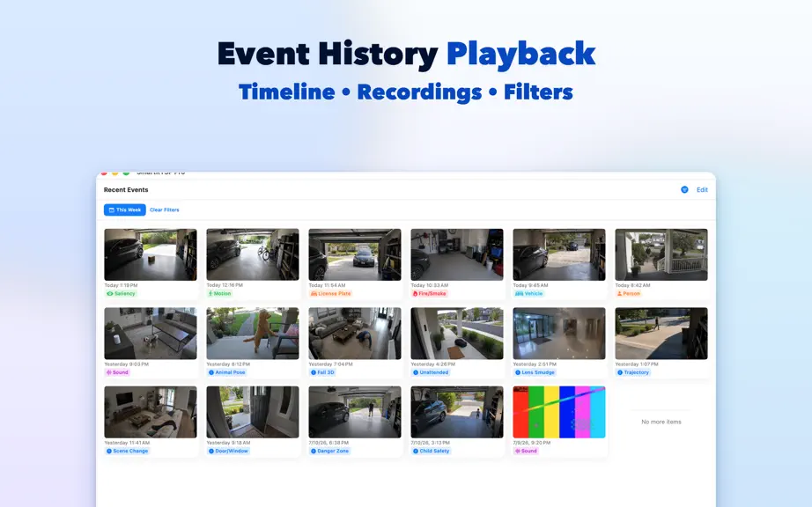812x507 pixels.
Task: Click the Sound tag under Yesterday 9:03 PM
Action: 117,372
